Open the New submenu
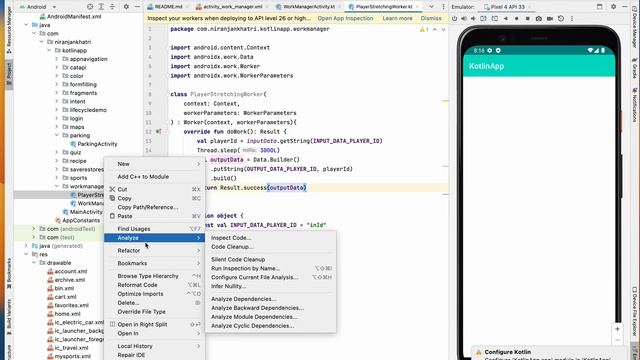 154,164
